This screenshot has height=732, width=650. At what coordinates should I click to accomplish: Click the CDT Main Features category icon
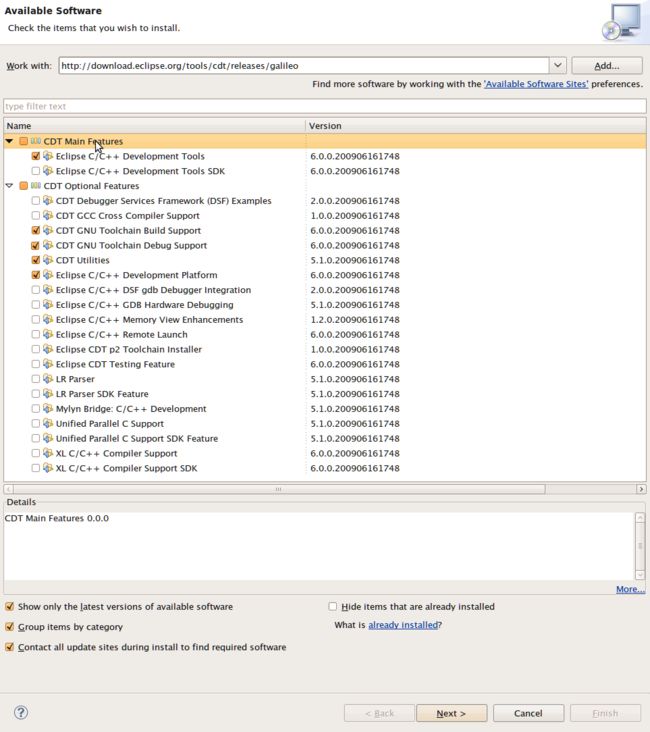(x=36, y=141)
